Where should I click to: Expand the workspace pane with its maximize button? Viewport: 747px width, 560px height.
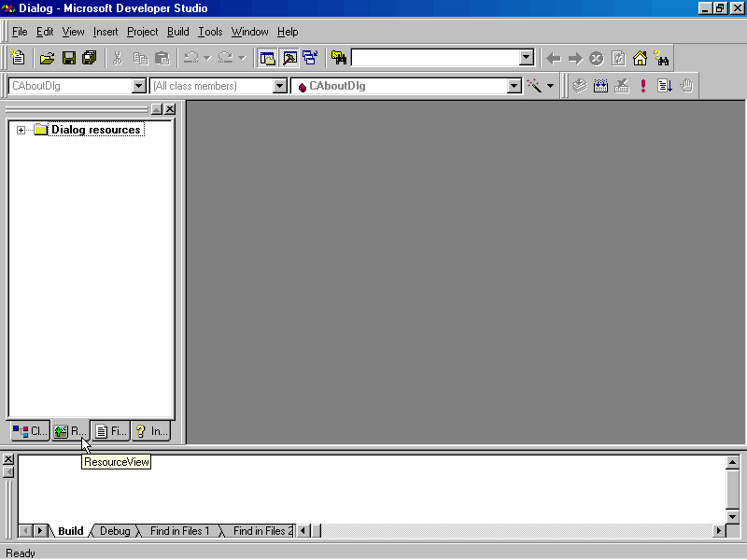157,109
